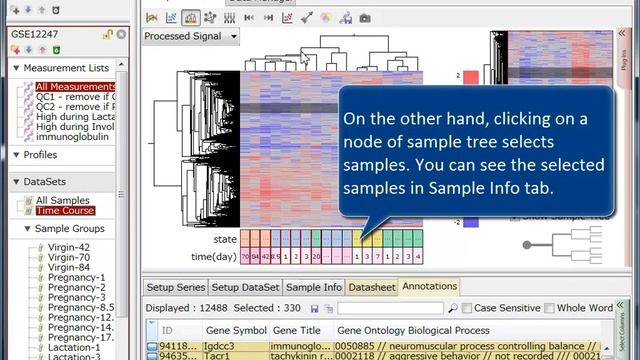Click the lock icon beside GSE12247
The image size is (640, 360).
[108, 34]
